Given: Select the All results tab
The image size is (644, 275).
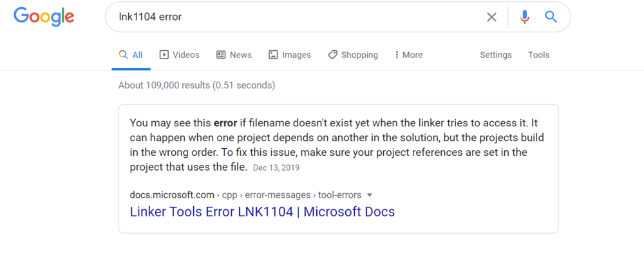Looking at the screenshot, I should (131, 55).
